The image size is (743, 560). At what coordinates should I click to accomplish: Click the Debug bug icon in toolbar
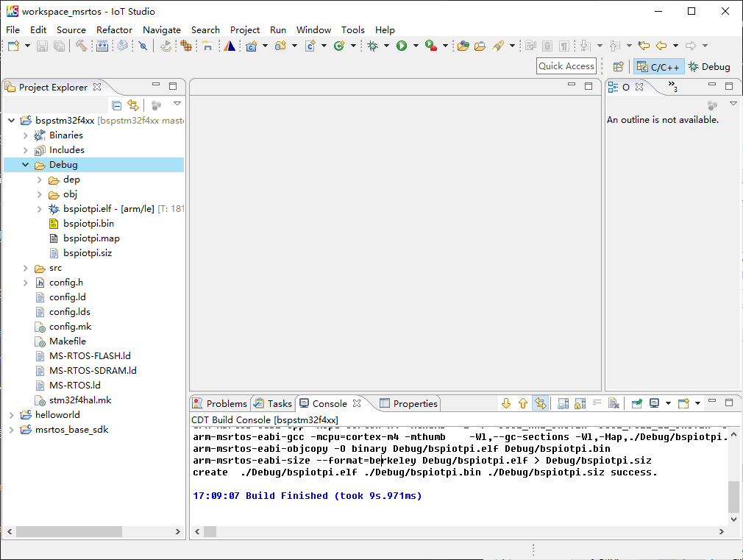373,46
